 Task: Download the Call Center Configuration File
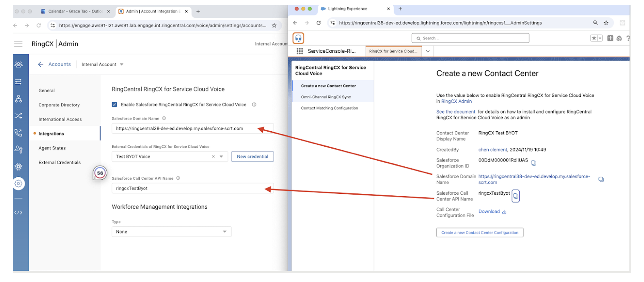click(x=492, y=211)
